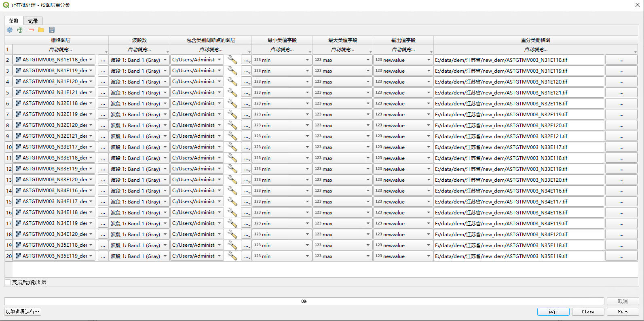Select the 参数 tab
Viewport: 644px width, 321px height.
pos(14,21)
